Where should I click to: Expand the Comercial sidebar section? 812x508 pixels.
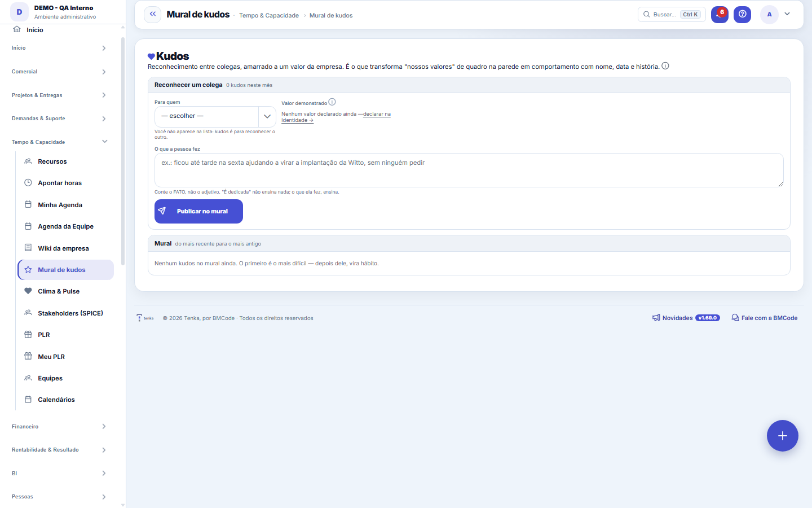click(59, 72)
